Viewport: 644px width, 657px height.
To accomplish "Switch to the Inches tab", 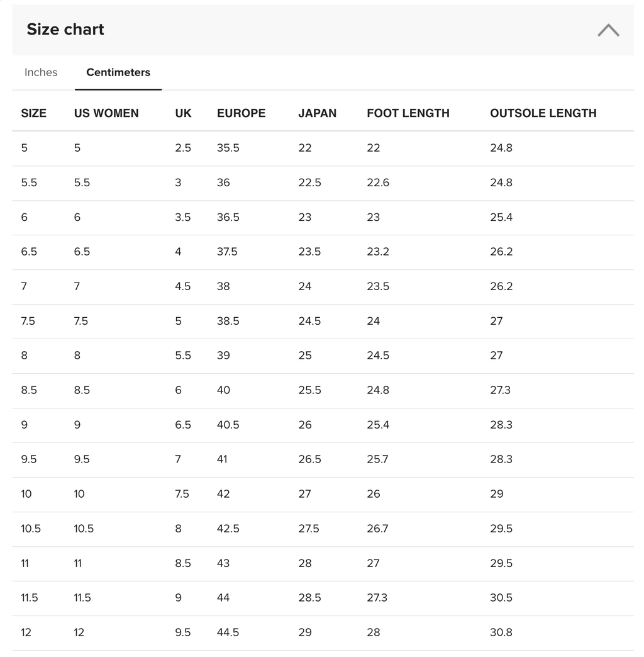I will 41,72.
